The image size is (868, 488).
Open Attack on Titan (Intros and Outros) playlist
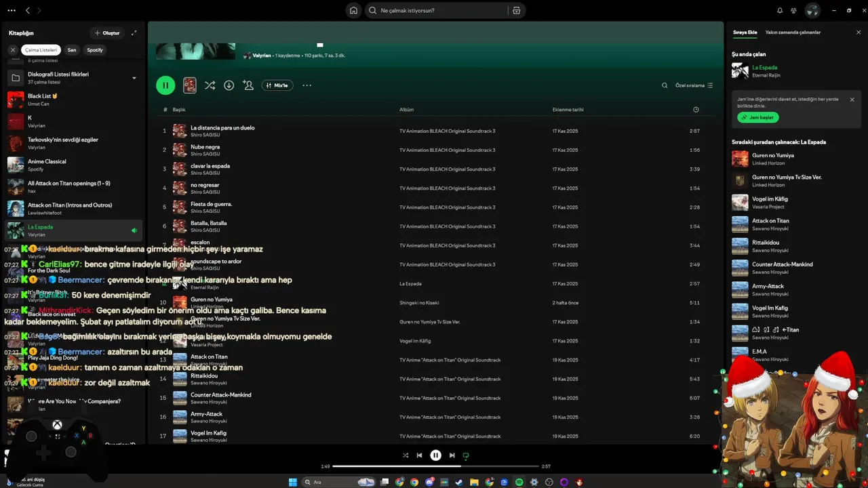click(x=73, y=208)
